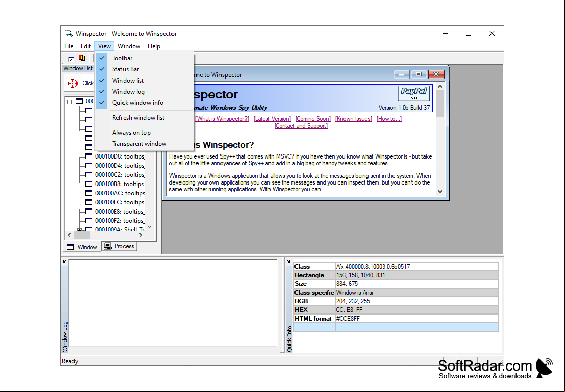Expand the 0001009A Shell_Tr tree node

pyautogui.click(x=79, y=230)
